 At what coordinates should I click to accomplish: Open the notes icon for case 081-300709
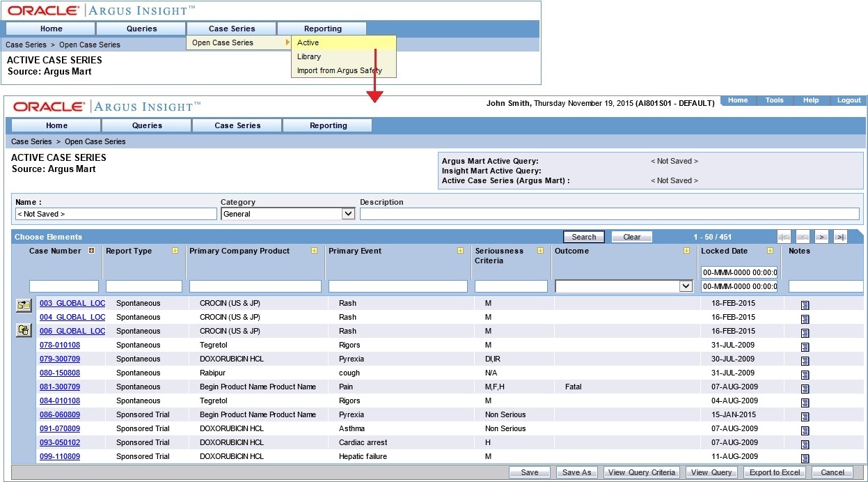point(805,389)
